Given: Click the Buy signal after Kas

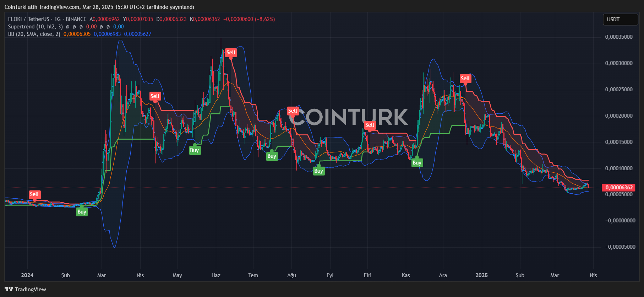Looking at the screenshot, I should 417,163.
